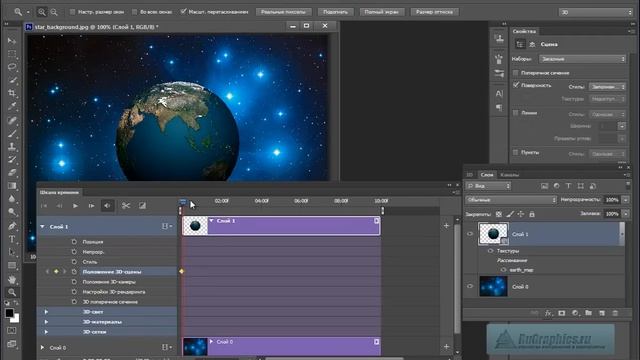Open the 3D workspace dropdown
640x360 pixels.
point(596,12)
